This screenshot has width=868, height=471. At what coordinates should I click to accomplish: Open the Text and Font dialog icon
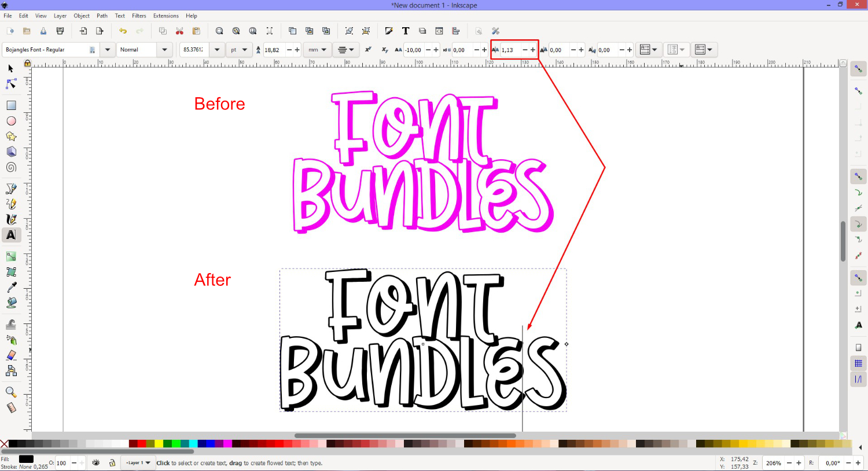[x=406, y=31]
